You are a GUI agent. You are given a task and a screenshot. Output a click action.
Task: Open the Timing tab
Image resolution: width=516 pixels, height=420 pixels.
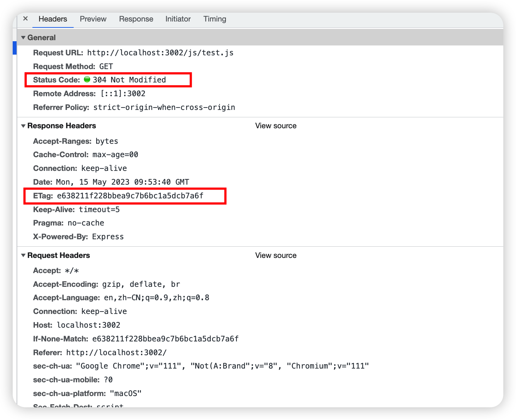tap(215, 19)
